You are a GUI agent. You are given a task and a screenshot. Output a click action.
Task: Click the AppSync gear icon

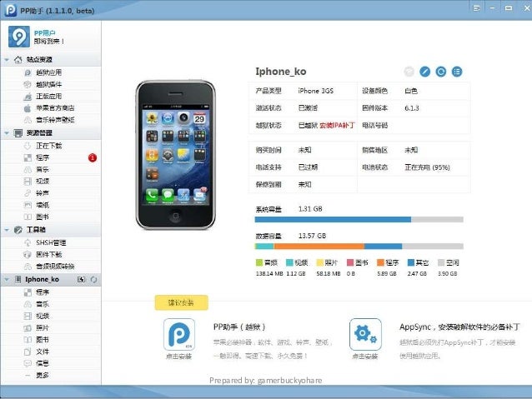pyautogui.click(x=365, y=334)
